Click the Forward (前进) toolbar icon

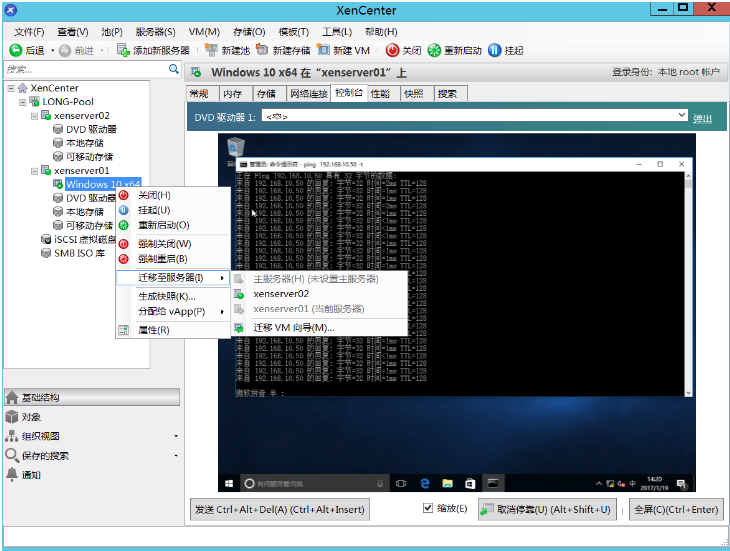pos(65,50)
